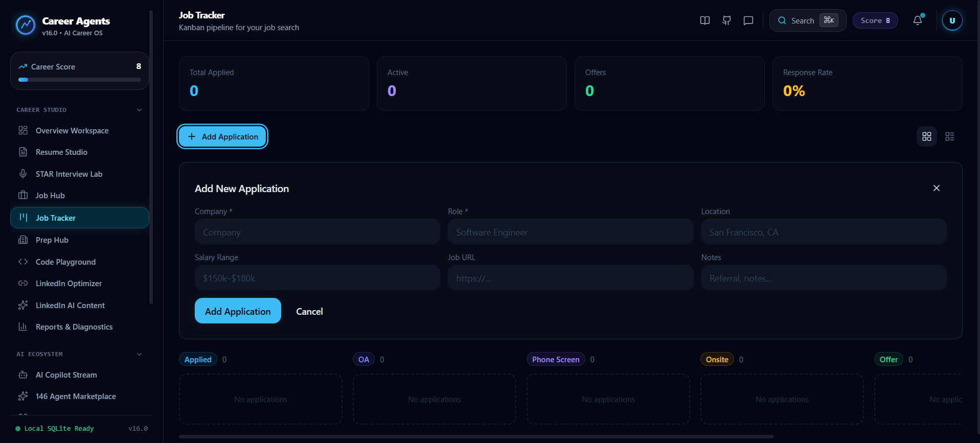Open the chat feedback icon in header

[748, 20]
